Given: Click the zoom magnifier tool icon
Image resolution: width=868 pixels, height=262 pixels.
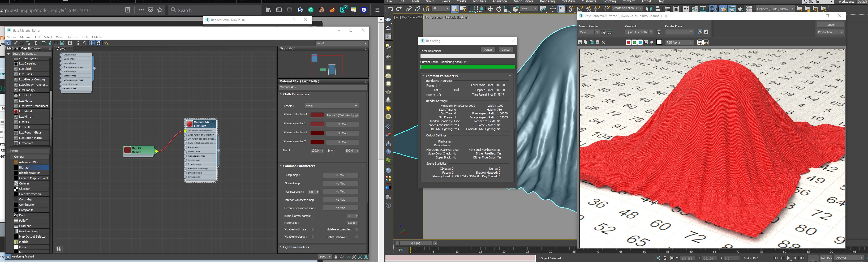Looking at the screenshot, I should 342,257.
